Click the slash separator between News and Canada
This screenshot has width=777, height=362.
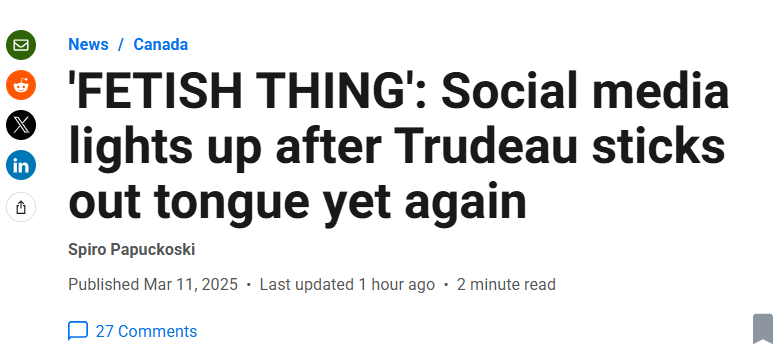pyautogui.click(x=120, y=45)
